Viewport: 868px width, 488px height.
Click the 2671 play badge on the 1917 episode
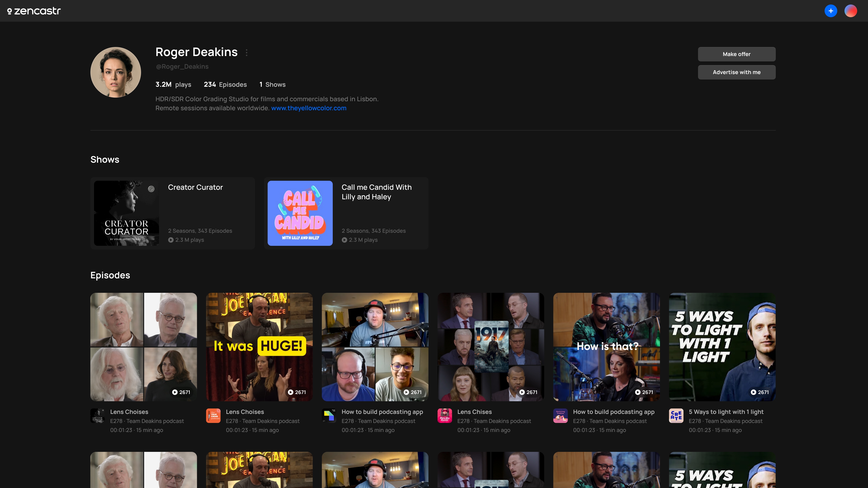tap(528, 392)
